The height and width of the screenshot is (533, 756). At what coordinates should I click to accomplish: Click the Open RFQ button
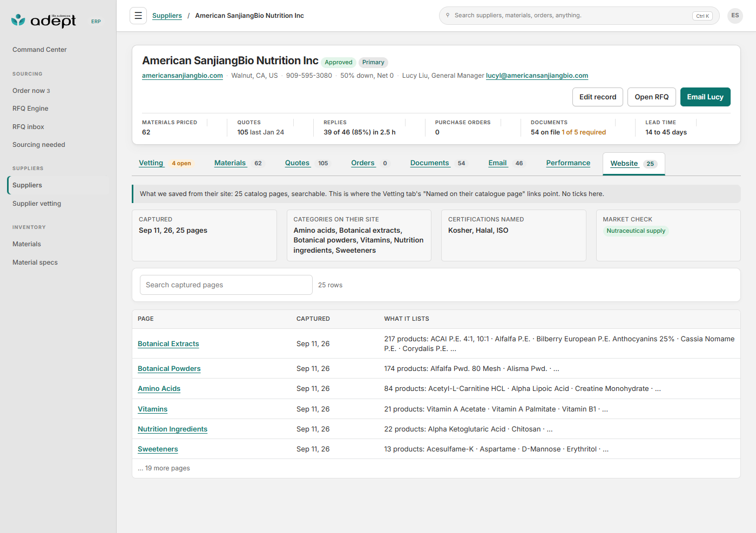(x=652, y=97)
